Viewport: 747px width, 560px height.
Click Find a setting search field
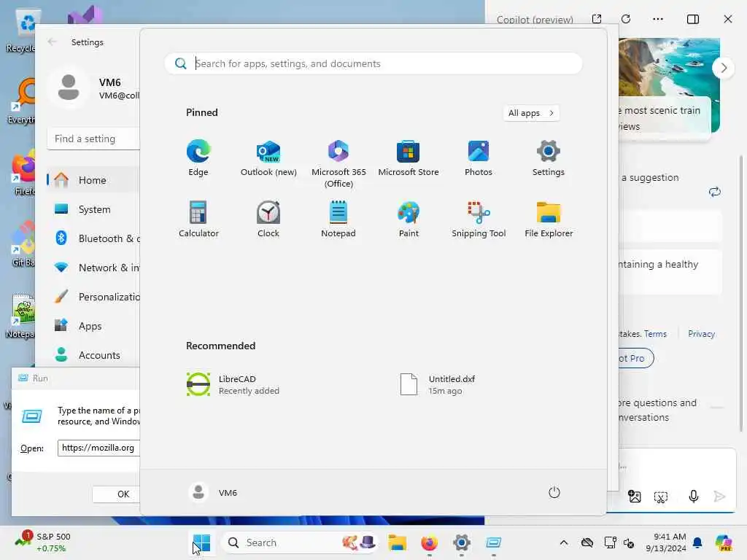(x=93, y=139)
